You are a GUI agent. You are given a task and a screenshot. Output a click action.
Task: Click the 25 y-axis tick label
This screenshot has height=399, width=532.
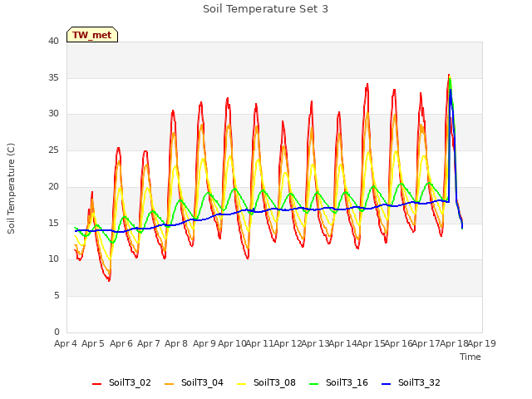tap(53, 150)
